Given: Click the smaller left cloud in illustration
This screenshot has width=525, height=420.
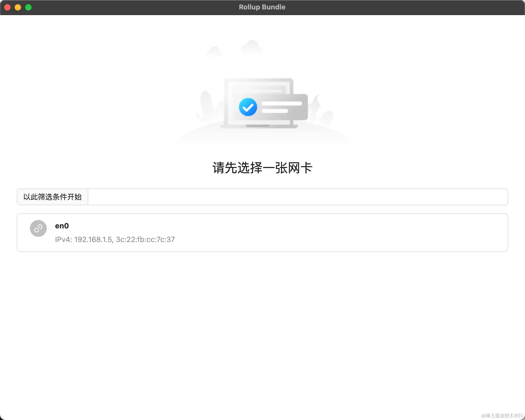Looking at the screenshot, I should pyautogui.click(x=214, y=51).
